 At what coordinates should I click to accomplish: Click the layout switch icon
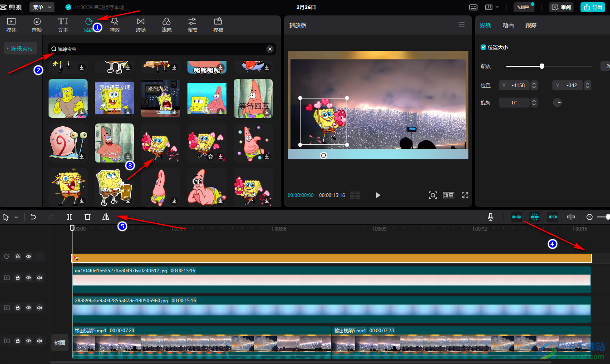pos(489,7)
